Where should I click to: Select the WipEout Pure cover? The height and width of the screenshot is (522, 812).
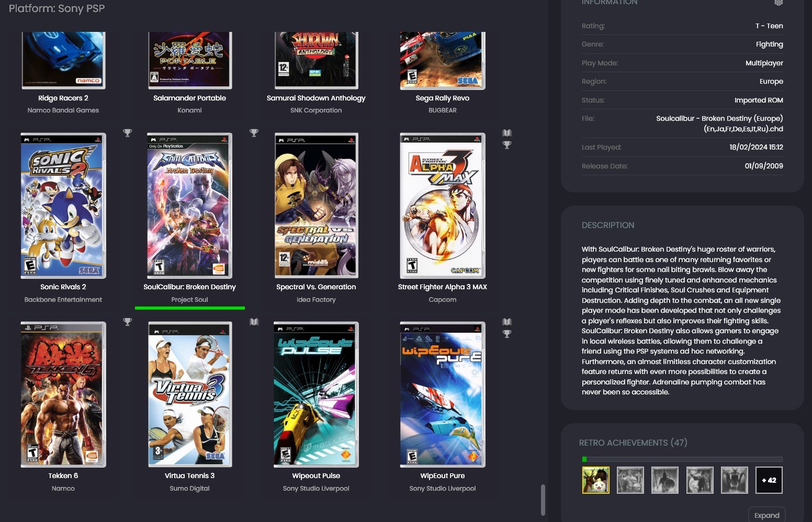[443, 394]
